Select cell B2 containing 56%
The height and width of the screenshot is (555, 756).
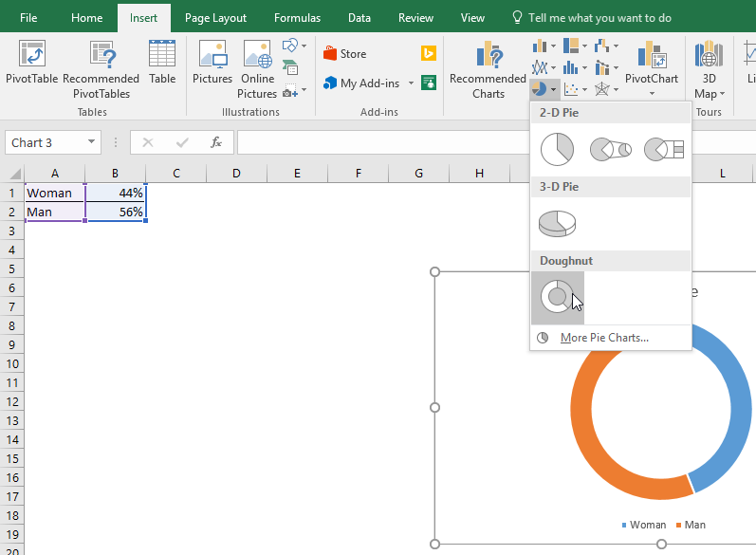115,212
